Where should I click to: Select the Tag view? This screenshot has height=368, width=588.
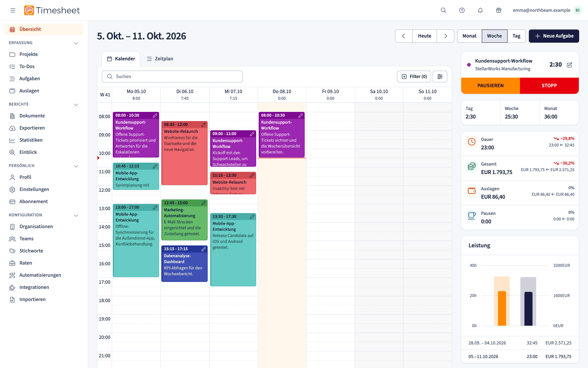pyautogui.click(x=516, y=36)
